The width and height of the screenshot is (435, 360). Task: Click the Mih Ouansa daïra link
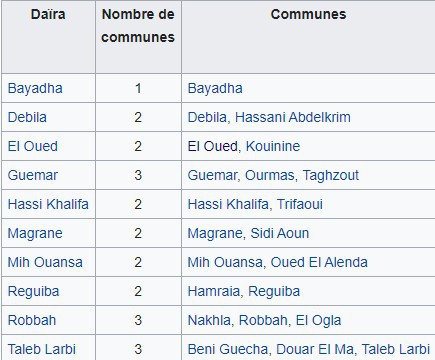[45, 262]
